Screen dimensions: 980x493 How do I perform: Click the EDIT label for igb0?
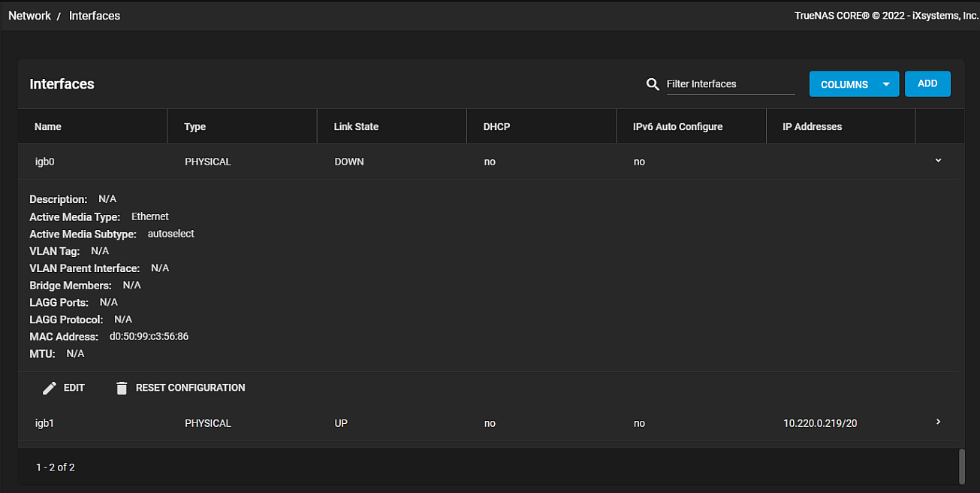pyautogui.click(x=74, y=388)
